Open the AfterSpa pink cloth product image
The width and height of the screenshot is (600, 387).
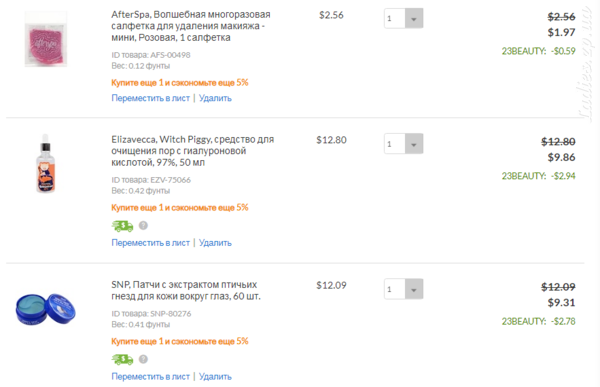46,39
